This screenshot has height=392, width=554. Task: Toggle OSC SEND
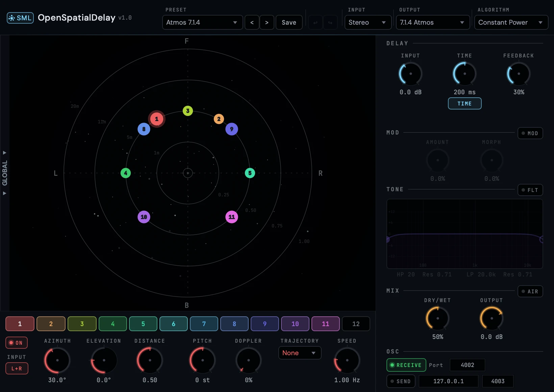coord(401,381)
